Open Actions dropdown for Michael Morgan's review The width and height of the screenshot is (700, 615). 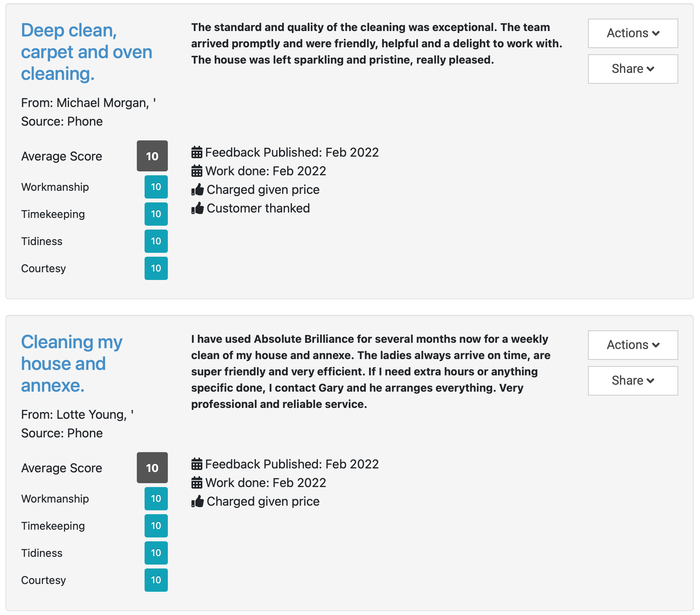coord(633,33)
